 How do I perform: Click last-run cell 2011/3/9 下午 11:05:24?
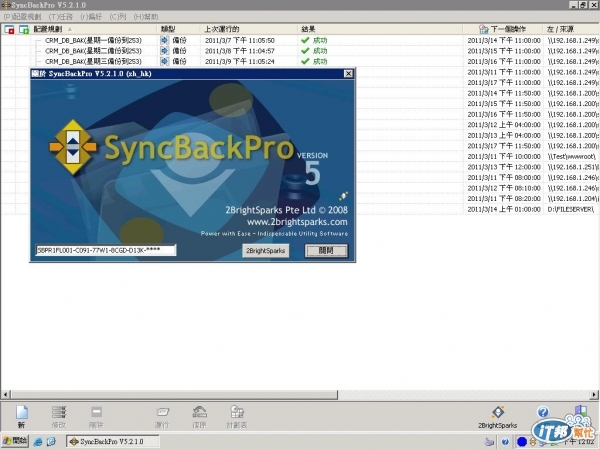coord(240,61)
